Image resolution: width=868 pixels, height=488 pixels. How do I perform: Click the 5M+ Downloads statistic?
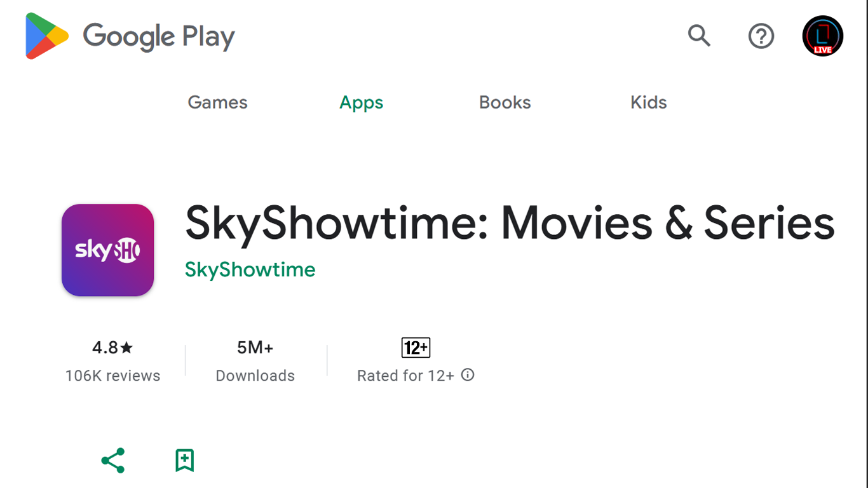[255, 361]
